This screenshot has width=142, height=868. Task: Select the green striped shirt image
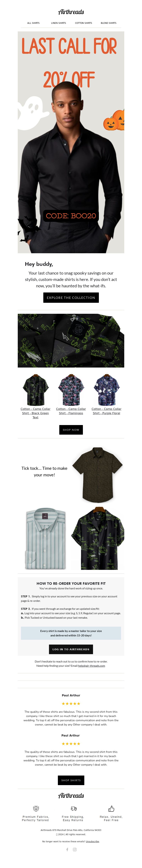(x=45, y=539)
